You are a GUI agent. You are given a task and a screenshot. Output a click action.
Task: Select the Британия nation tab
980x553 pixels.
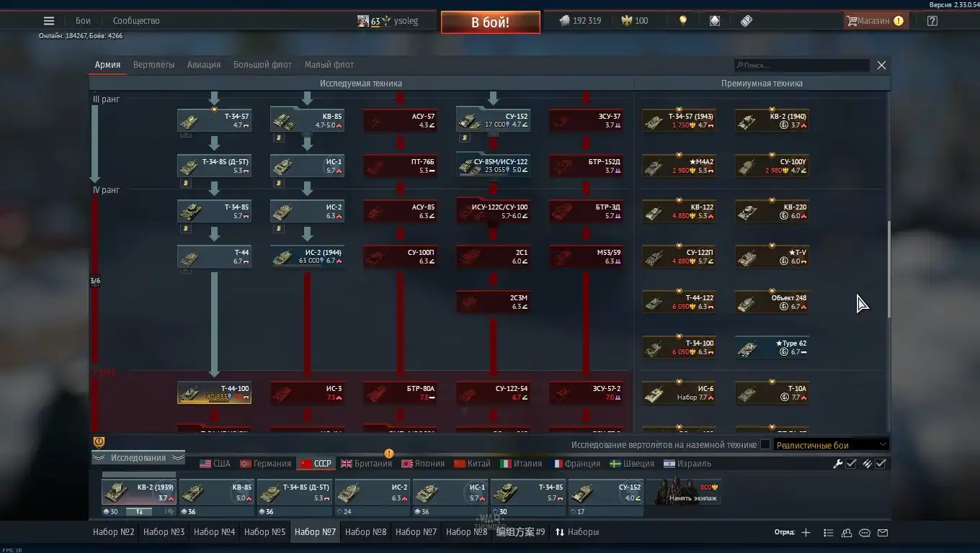[x=366, y=464]
